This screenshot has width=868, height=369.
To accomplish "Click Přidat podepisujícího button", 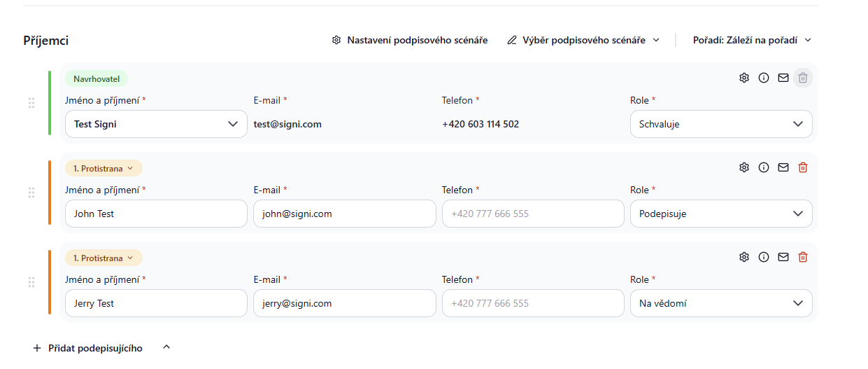I will [88, 348].
